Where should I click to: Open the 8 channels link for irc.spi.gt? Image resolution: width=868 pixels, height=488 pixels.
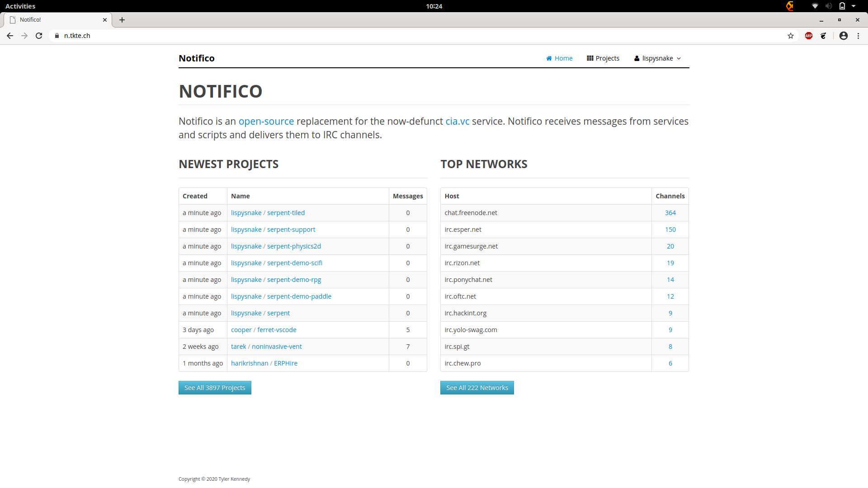click(670, 347)
